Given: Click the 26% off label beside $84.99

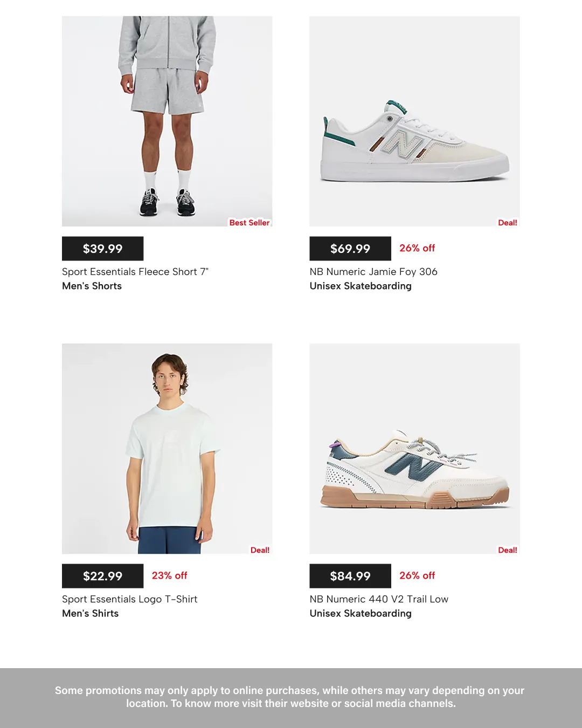Looking at the screenshot, I should click(417, 575).
